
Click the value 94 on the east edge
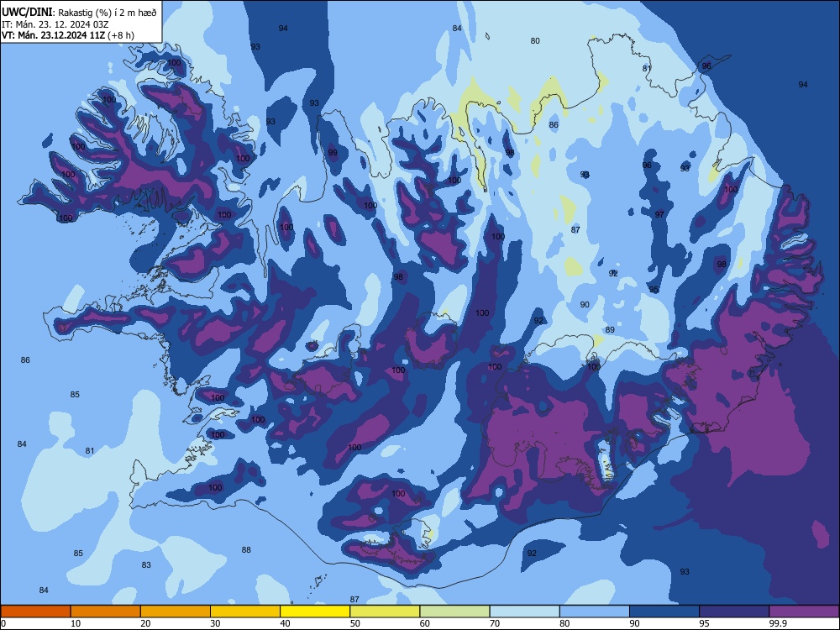coord(803,84)
